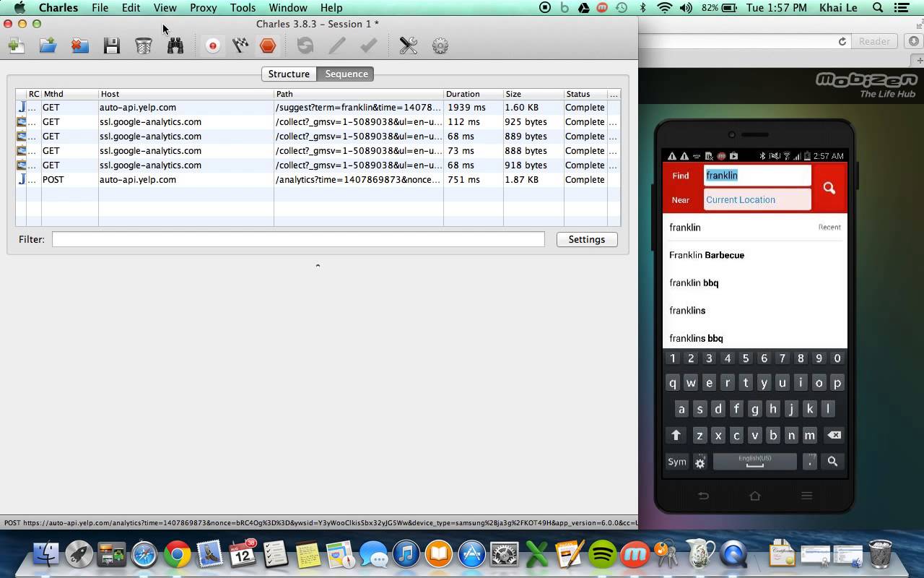Open the View menu
924x578 pixels.
coord(165,8)
